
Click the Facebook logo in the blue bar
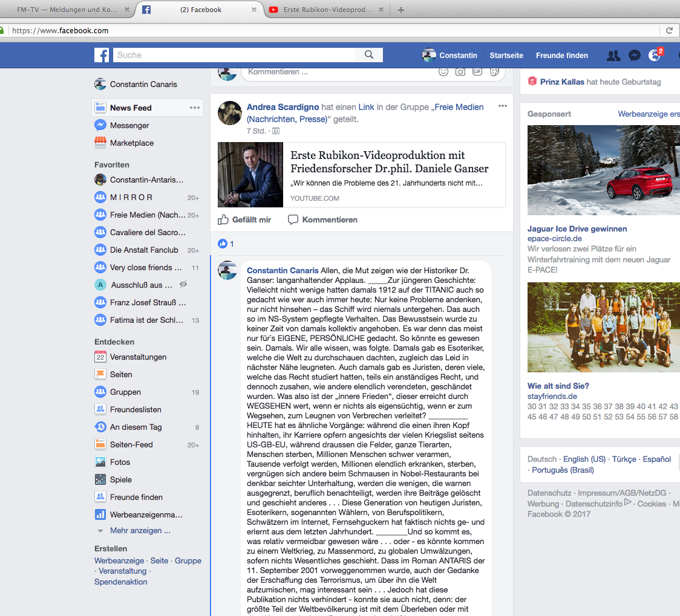point(102,55)
